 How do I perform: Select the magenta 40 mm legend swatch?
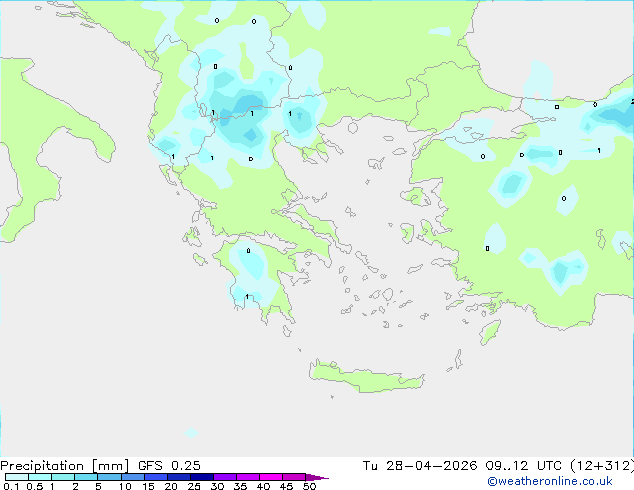271,477
